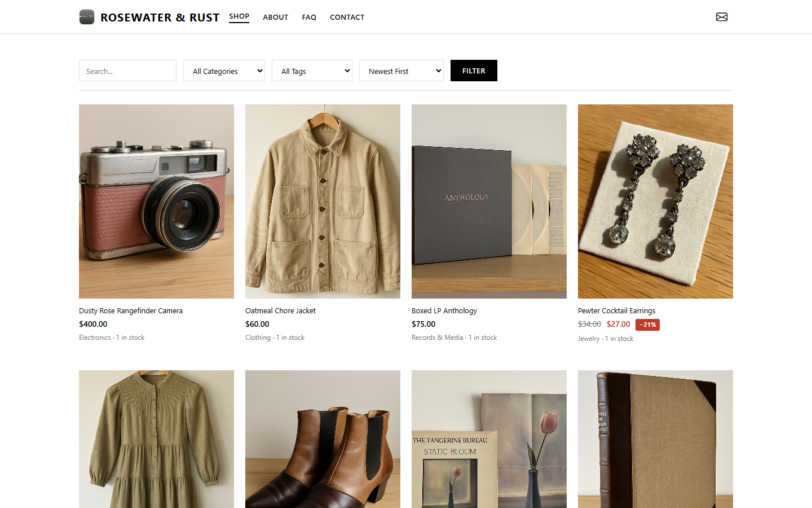Click the $27.00 sale price
This screenshot has width=812, height=508.
[x=619, y=324]
